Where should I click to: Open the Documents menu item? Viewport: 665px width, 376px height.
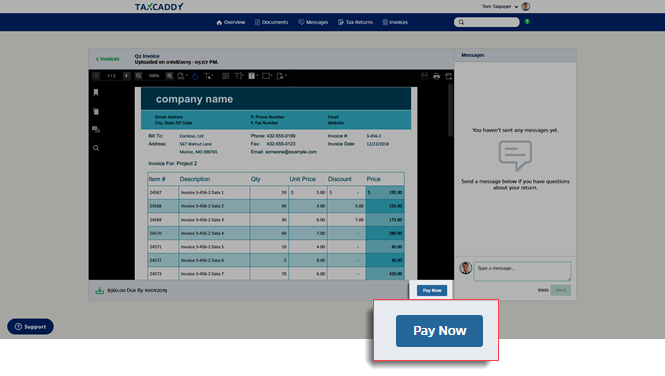(x=271, y=22)
